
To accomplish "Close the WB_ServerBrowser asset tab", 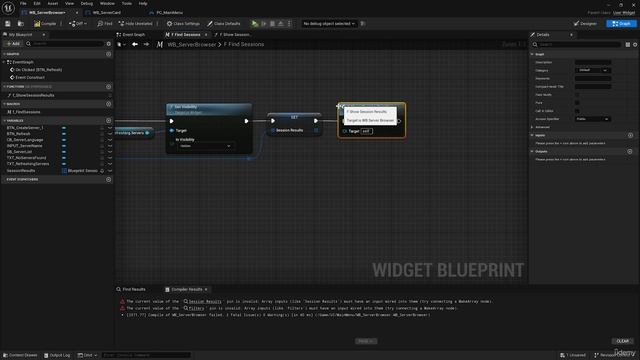I will [77, 13].
